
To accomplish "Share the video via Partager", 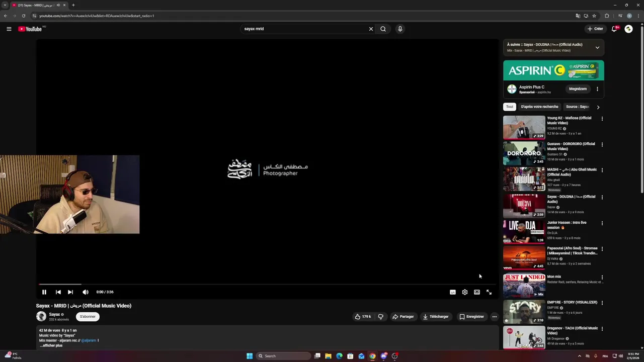I will point(403,317).
